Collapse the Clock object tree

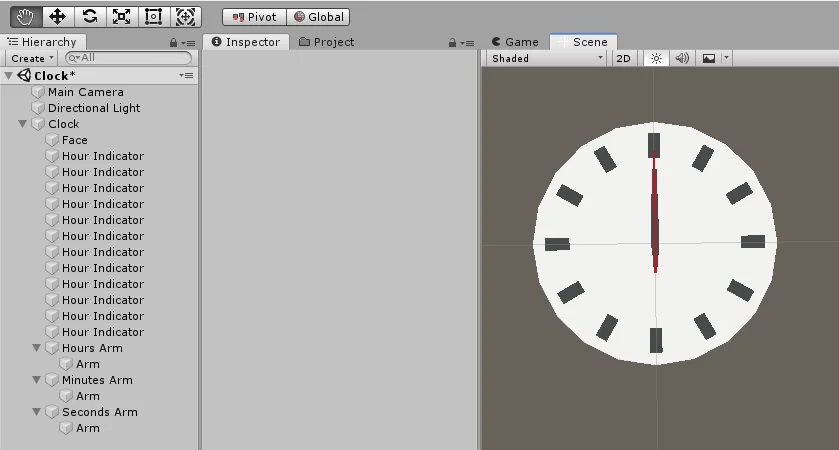pos(22,124)
